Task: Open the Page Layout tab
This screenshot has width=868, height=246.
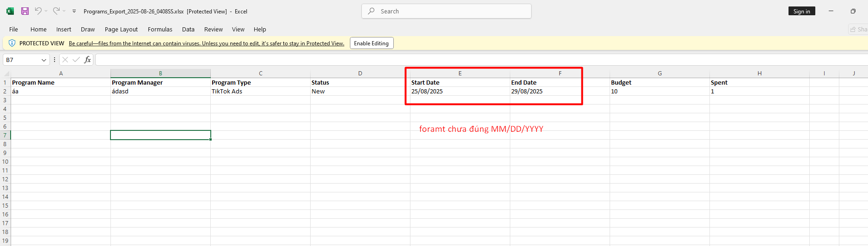Action: pyautogui.click(x=121, y=29)
